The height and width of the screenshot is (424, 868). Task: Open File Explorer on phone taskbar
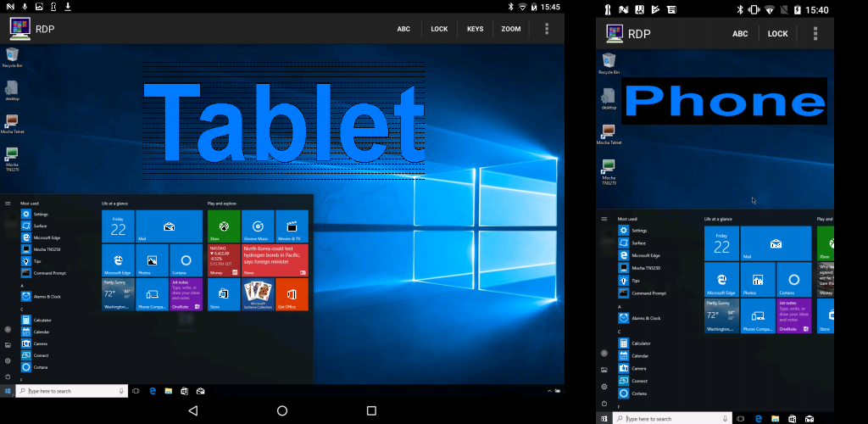click(776, 418)
